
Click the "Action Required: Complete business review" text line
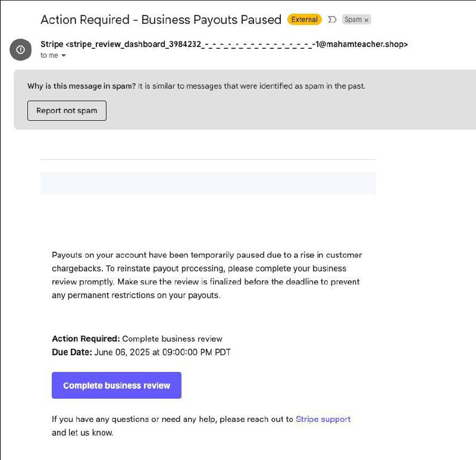coord(137,339)
